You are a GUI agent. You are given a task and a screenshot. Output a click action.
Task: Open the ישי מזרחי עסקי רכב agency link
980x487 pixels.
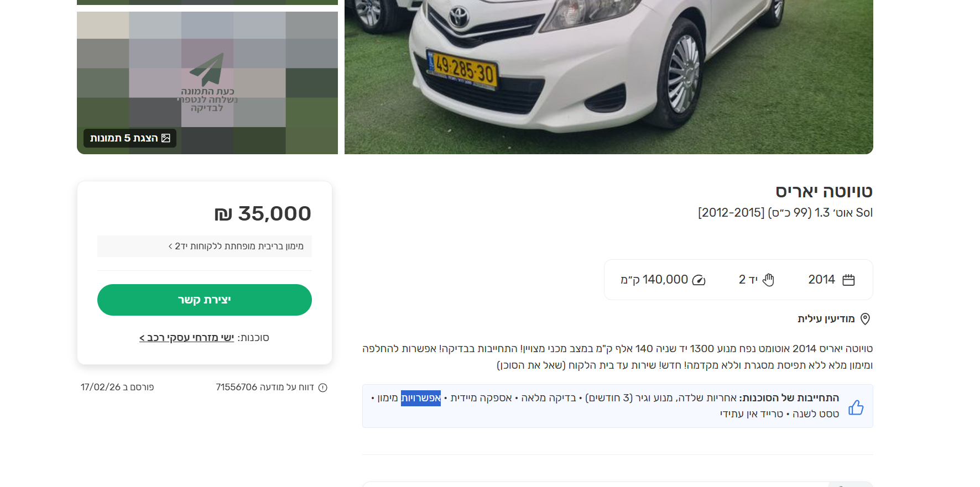pos(187,338)
